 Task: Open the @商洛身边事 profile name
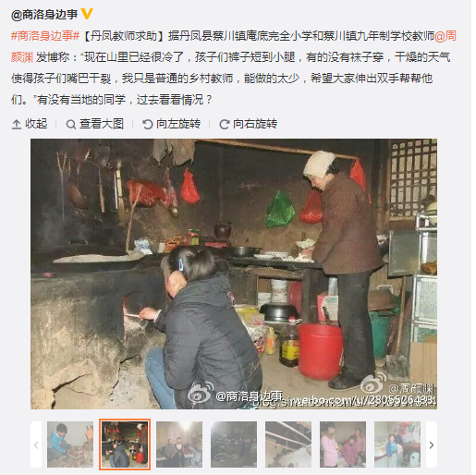44,15
